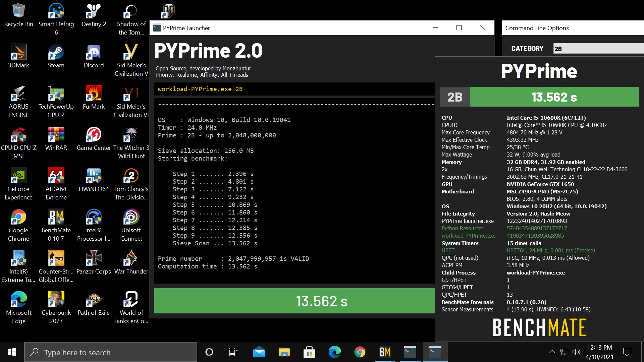Open War Thunder desktop shortcut
Screen dimensions: 644x362
tap(131, 263)
